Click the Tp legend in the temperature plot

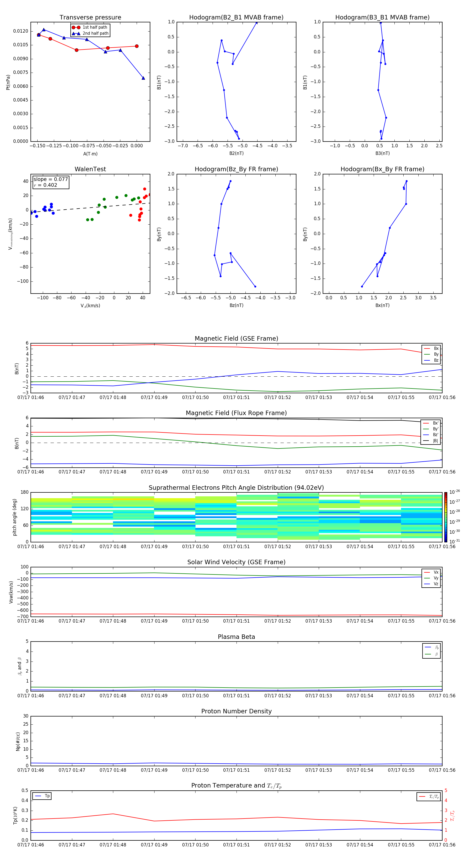[x=42, y=796]
